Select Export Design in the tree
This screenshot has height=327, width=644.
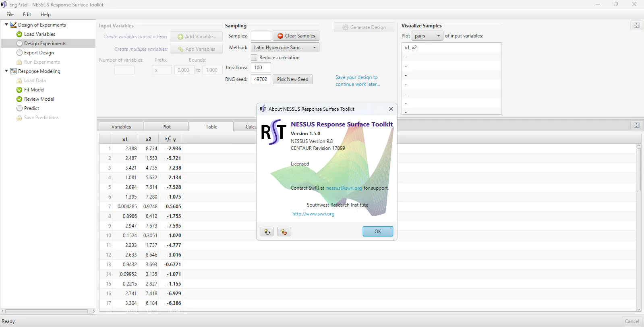tap(39, 53)
